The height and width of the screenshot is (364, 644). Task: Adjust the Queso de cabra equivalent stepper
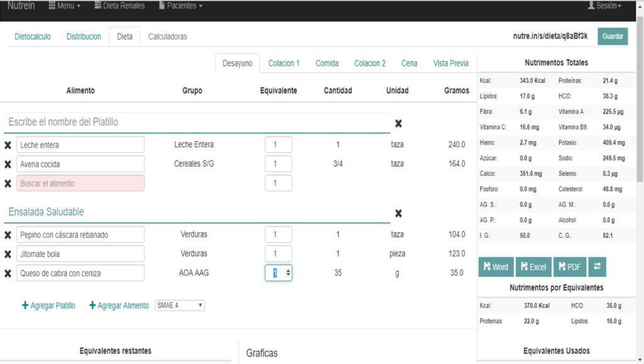coord(288,273)
